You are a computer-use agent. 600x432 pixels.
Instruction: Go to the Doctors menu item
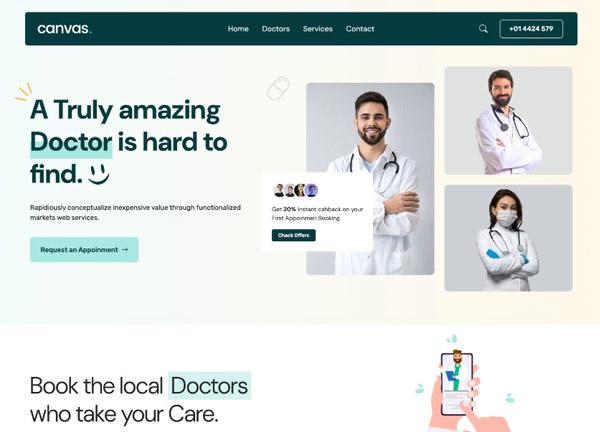coord(276,29)
